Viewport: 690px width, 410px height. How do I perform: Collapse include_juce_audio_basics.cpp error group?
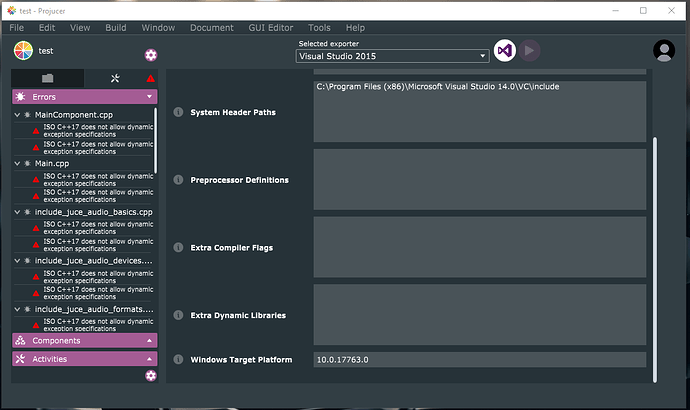tap(17, 212)
